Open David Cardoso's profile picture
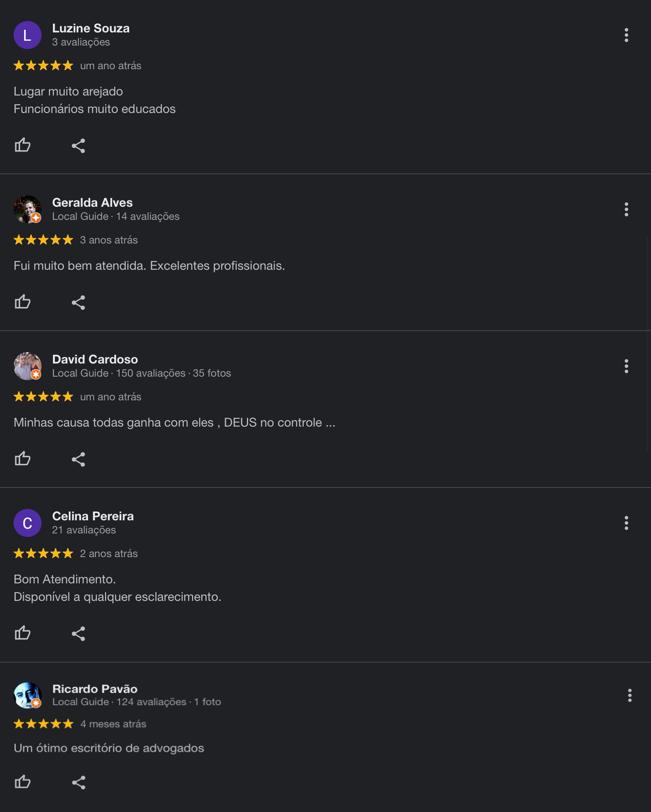Viewport: 651px width, 812px height. 28,366
